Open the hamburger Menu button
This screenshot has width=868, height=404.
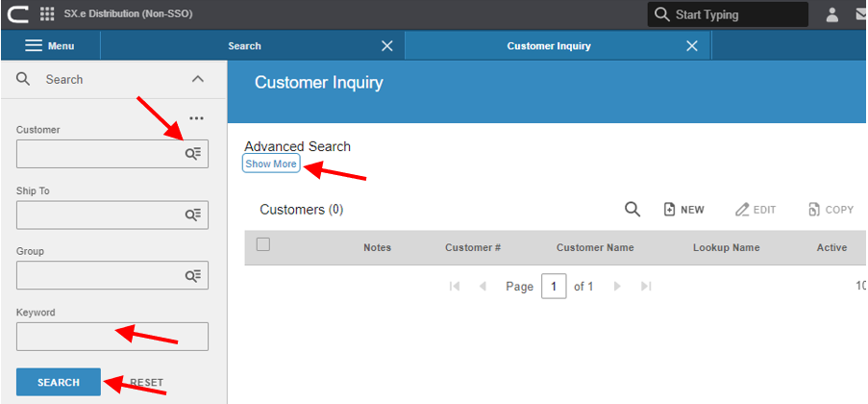[x=50, y=46]
